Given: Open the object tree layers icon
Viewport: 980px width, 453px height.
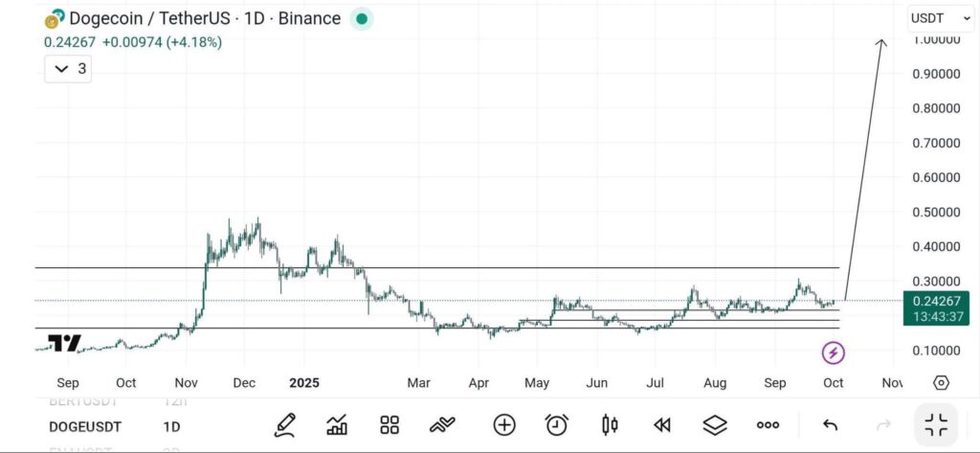Looking at the screenshot, I should click(x=714, y=424).
